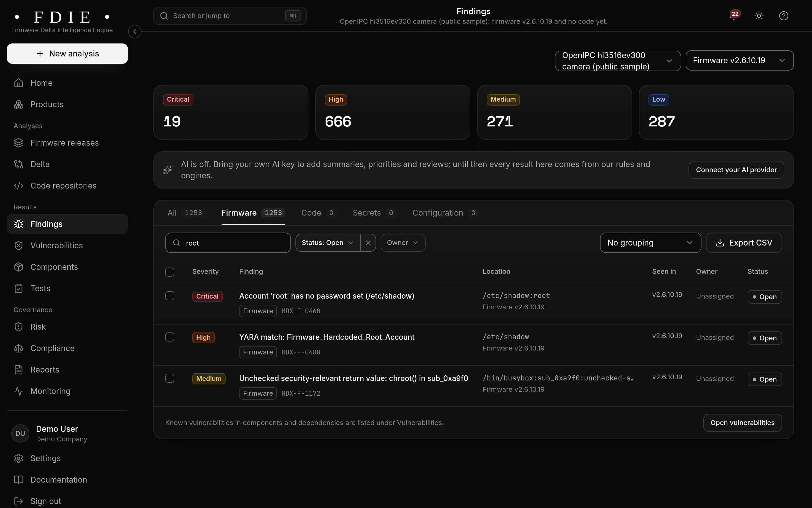Open the No grouping dropdown
The width and height of the screenshot is (812, 508).
click(x=650, y=243)
